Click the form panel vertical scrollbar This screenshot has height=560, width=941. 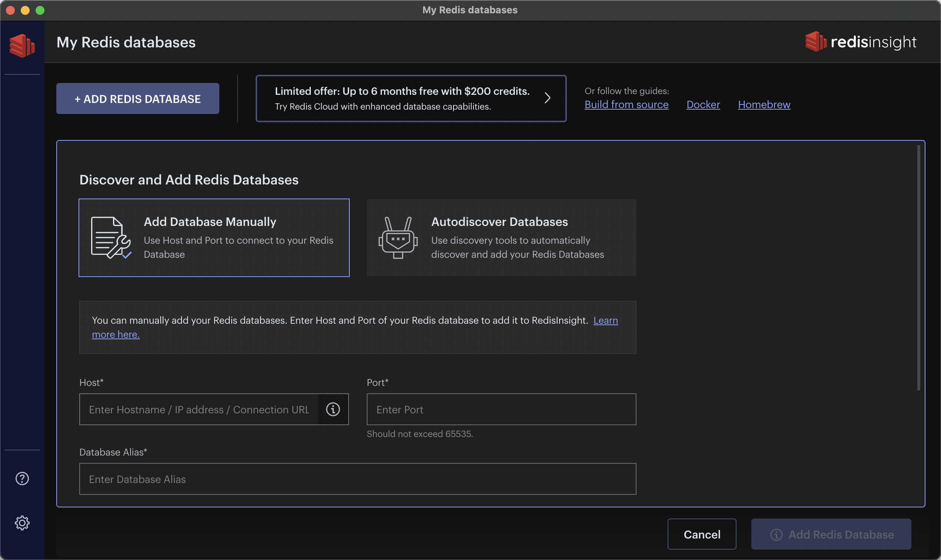[x=918, y=268]
